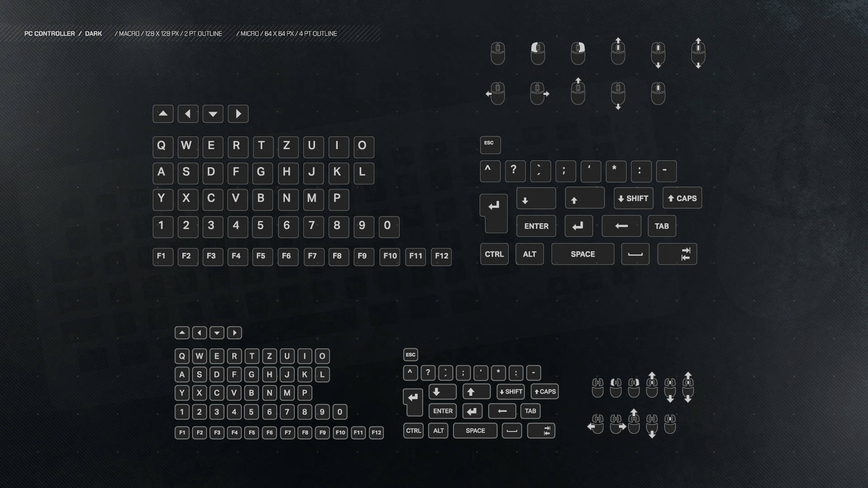The image size is (868, 488).
Task: Click the ENTER key icon in macro layout
Action: pos(536,226)
